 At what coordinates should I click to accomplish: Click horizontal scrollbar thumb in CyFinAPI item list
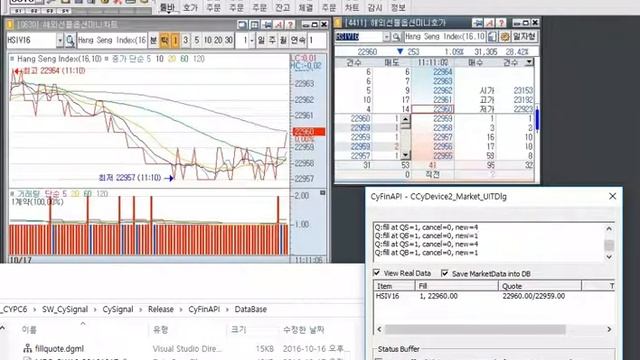tap(475, 329)
